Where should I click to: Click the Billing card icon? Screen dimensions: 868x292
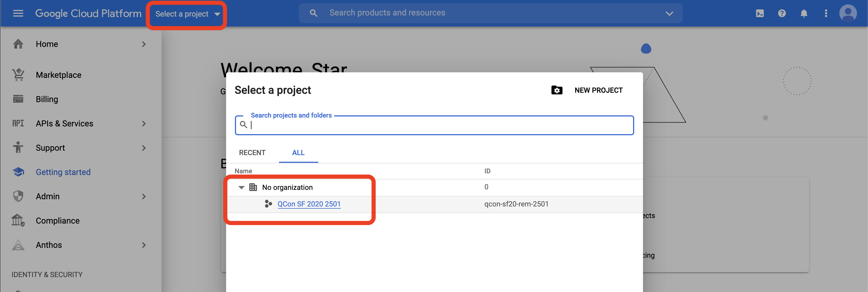[18, 99]
